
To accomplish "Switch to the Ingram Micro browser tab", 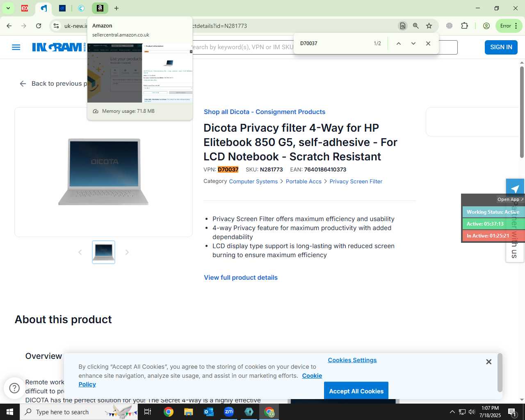I will 44,8.
